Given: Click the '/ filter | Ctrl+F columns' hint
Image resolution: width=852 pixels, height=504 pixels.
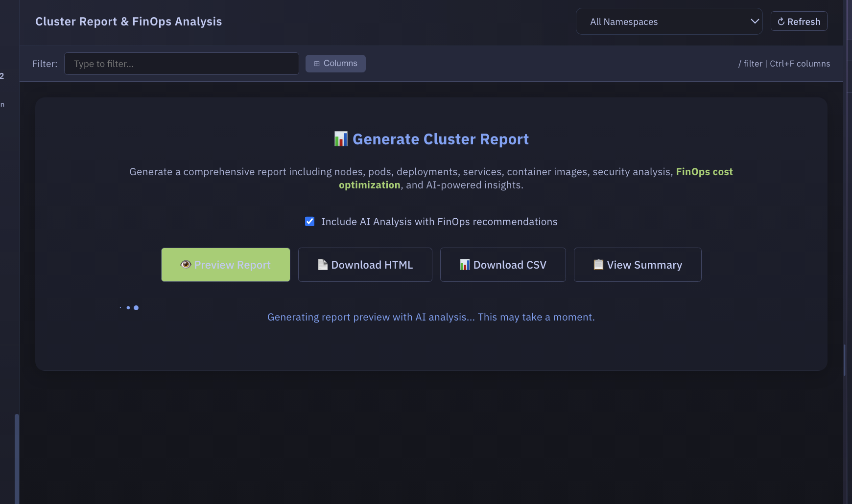Looking at the screenshot, I should tap(784, 64).
